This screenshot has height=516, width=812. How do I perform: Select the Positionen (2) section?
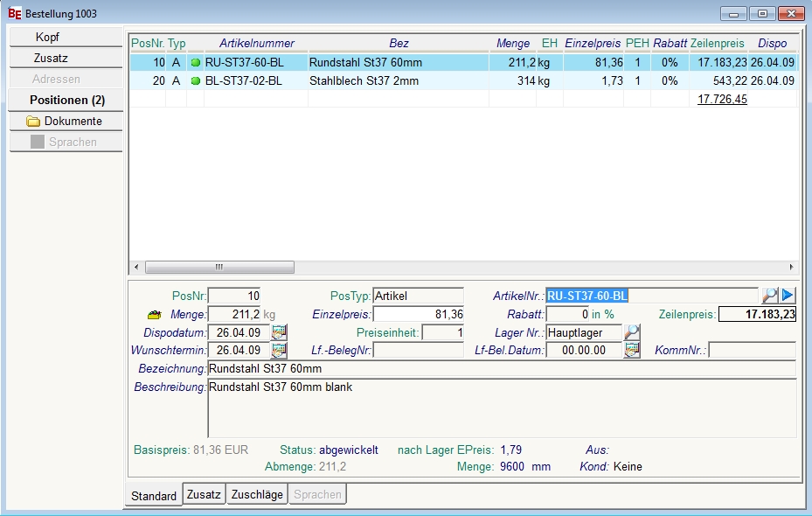click(66, 101)
